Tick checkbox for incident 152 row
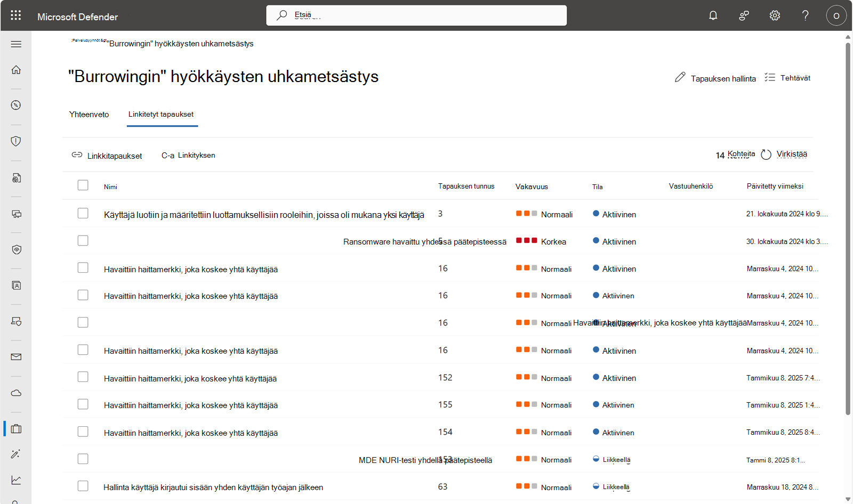Image resolution: width=853 pixels, height=504 pixels. pyautogui.click(x=83, y=377)
